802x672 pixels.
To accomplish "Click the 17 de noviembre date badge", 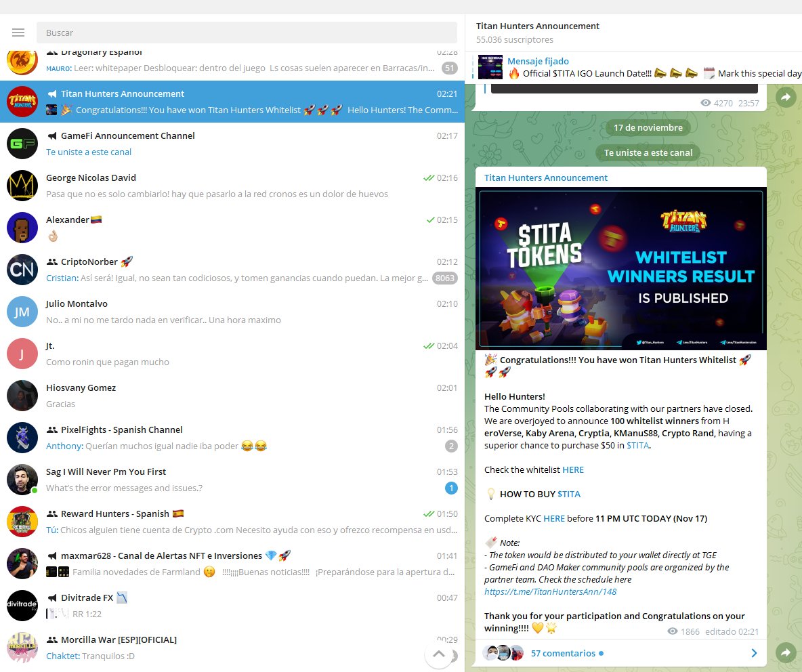I will pyautogui.click(x=648, y=127).
